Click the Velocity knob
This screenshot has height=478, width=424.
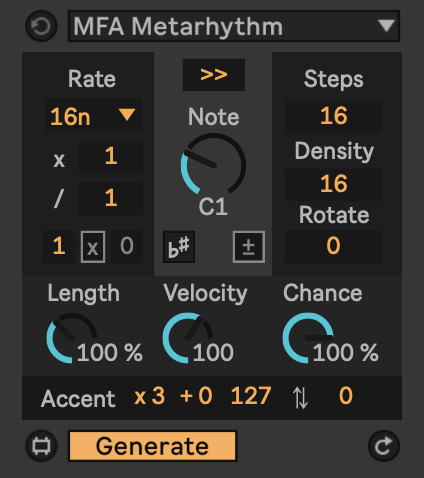pyautogui.click(x=187, y=338)
